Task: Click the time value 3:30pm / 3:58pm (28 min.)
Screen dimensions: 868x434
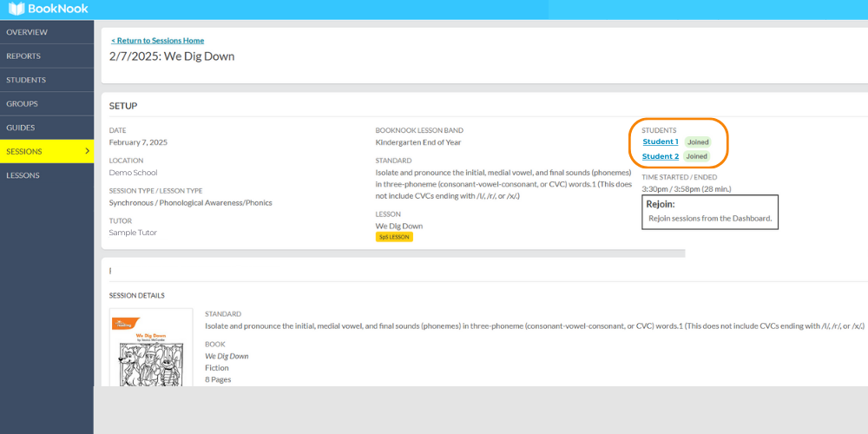Action: [x=687, y=189]
